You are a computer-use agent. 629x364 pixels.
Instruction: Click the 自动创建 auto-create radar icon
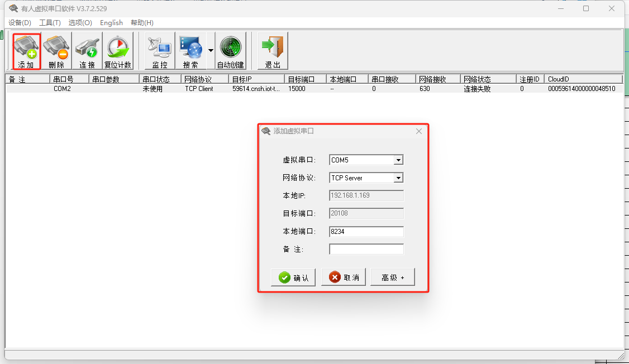pos(231,51)
